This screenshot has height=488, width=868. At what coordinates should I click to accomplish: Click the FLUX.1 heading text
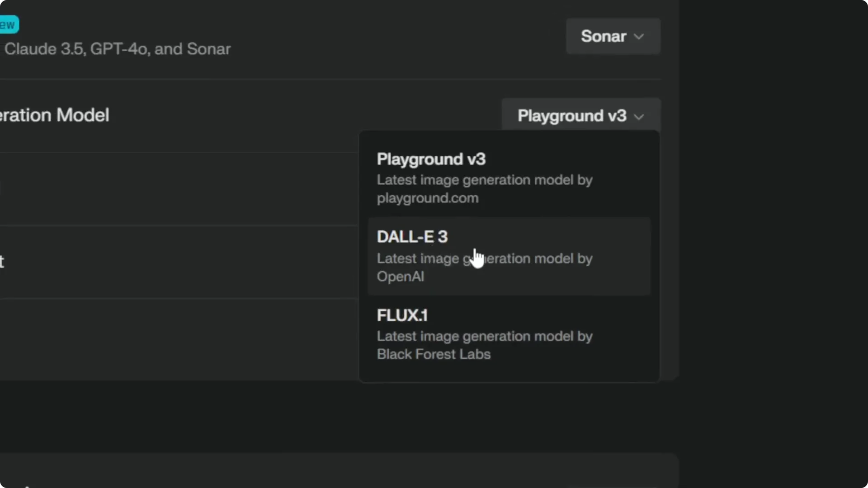[401, 315]
